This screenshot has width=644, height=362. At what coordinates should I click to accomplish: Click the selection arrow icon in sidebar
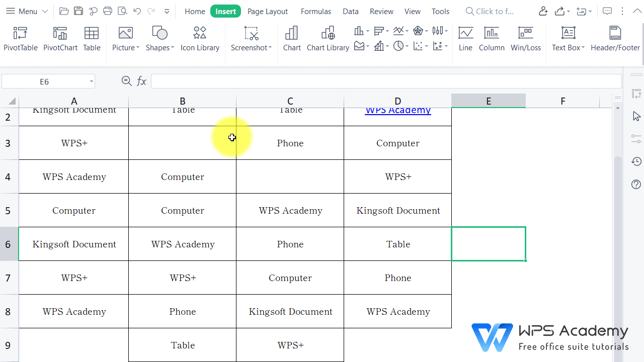click(636, 116)
